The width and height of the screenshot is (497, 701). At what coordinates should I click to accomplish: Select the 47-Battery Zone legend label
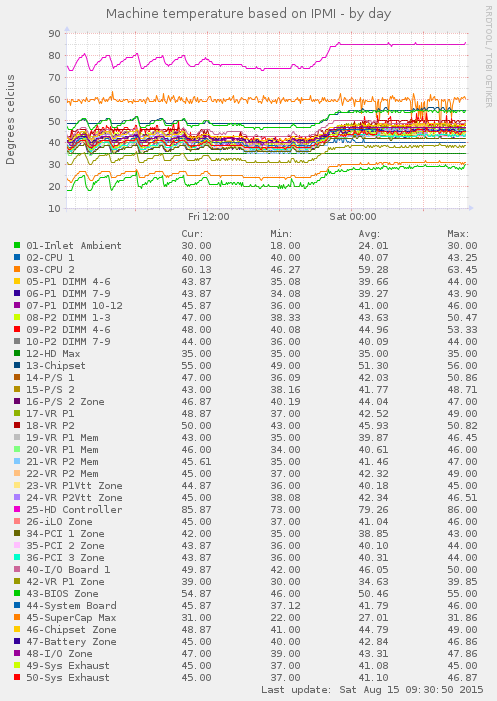(71, 642)
